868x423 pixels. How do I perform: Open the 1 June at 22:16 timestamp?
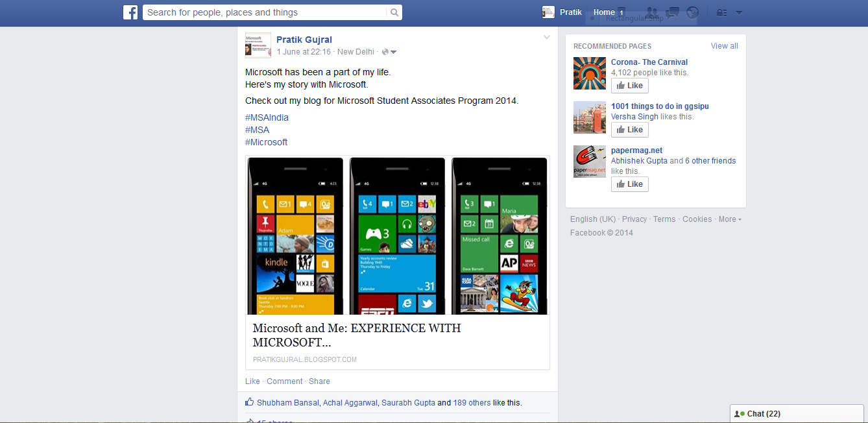coord(304,52)
